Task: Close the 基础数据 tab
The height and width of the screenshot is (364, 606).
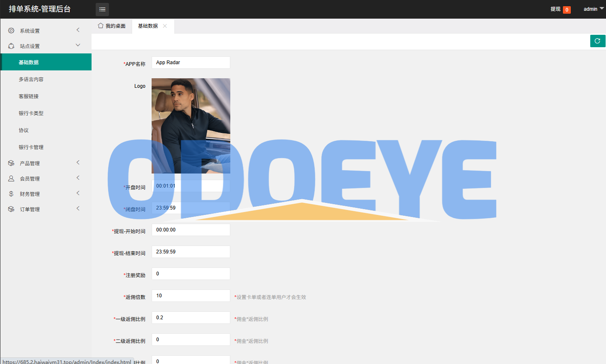Action: (x=165, y=26)
